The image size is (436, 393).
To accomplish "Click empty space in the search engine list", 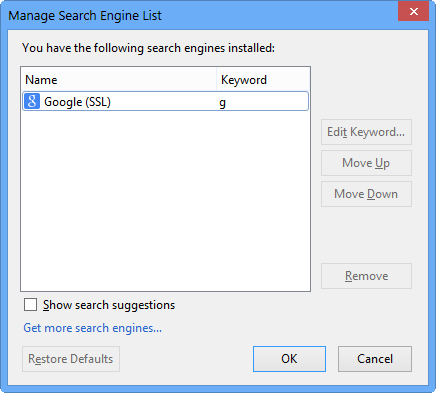I will (x=165, y=200).
